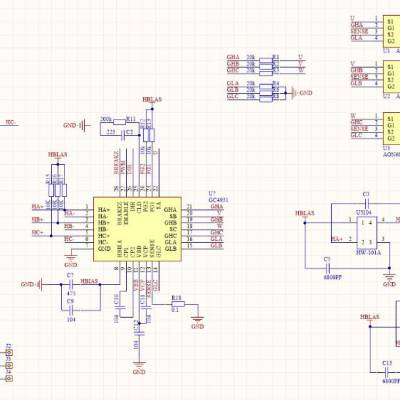Click the R11 resistor symbol

119,122
